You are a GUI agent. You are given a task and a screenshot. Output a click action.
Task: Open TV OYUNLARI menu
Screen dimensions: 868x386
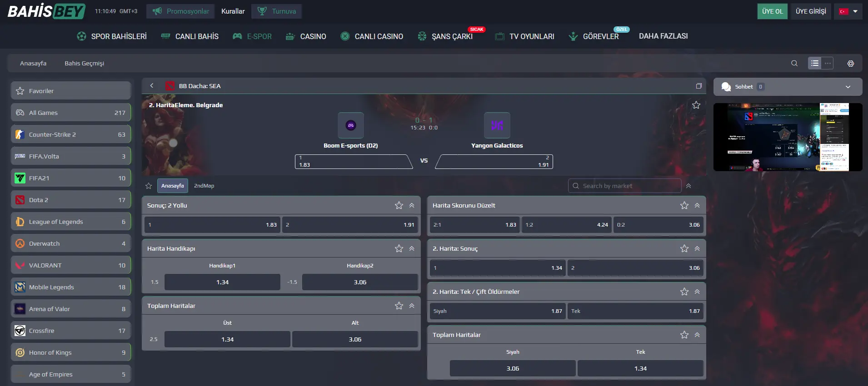525,36
